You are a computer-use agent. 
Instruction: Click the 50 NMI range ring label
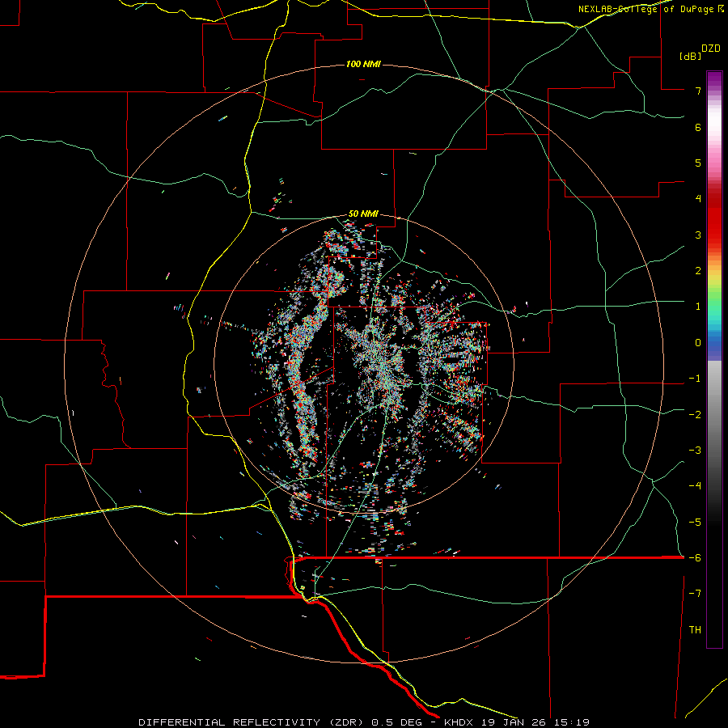point(363,214)
